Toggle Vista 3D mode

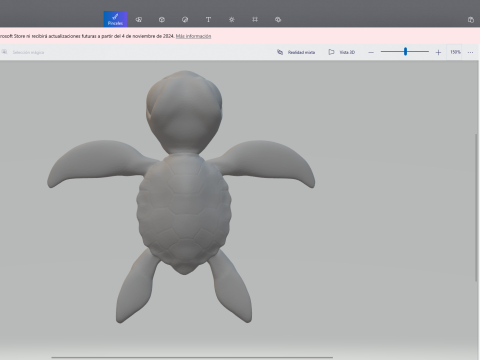[342, 52]
